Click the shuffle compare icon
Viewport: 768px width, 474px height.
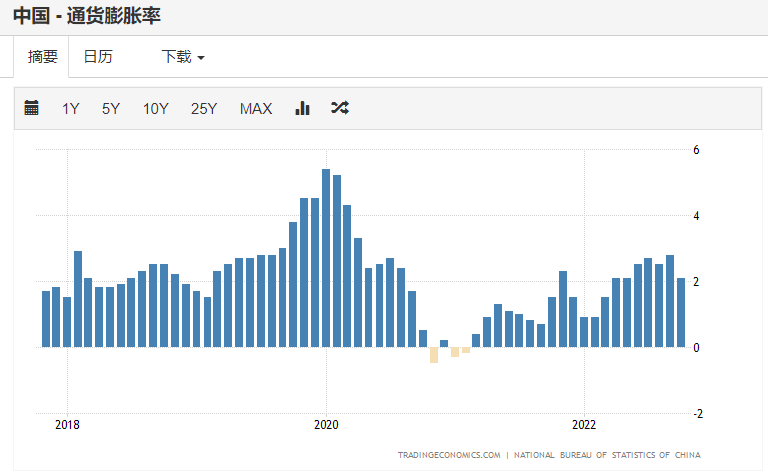(x=340, y=108)
